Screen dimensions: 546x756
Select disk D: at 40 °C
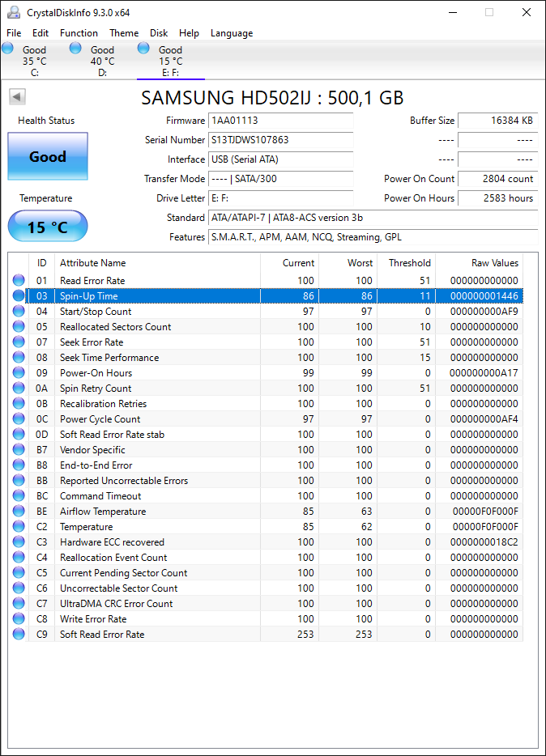[103, 61]
